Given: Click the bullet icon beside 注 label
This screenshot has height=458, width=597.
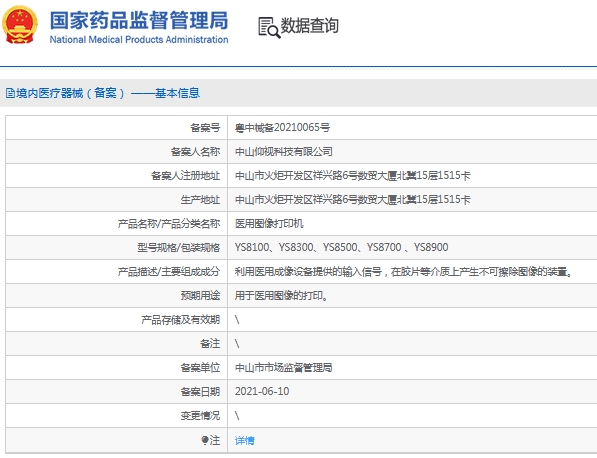Looking at the screenshot, I should coord(205,440).
